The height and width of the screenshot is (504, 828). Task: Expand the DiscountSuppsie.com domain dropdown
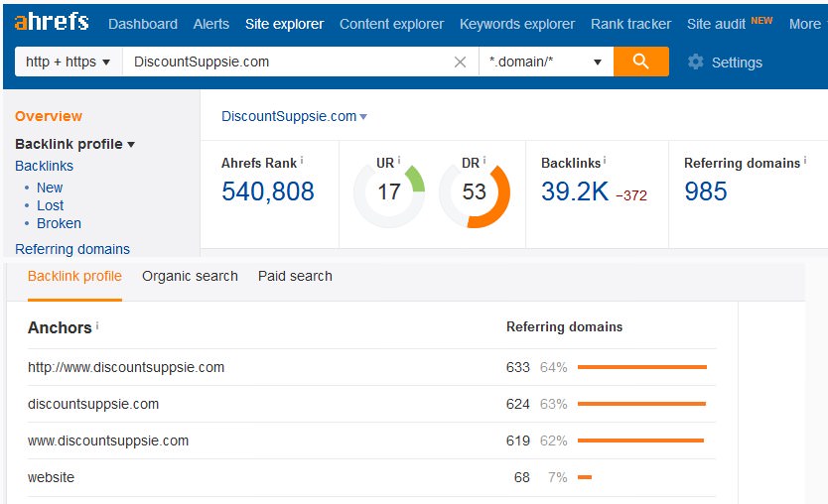[294, 116]
